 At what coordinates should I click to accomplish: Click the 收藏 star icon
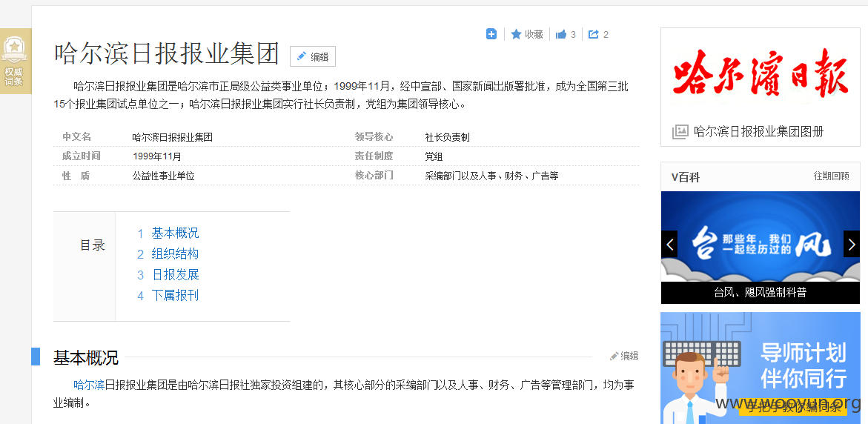coord(516,34)
